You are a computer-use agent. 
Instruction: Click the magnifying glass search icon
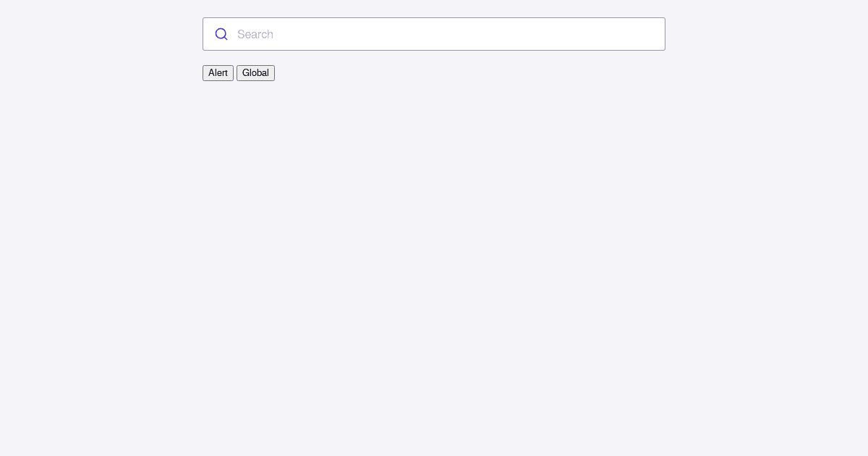[x=221, y=34]
